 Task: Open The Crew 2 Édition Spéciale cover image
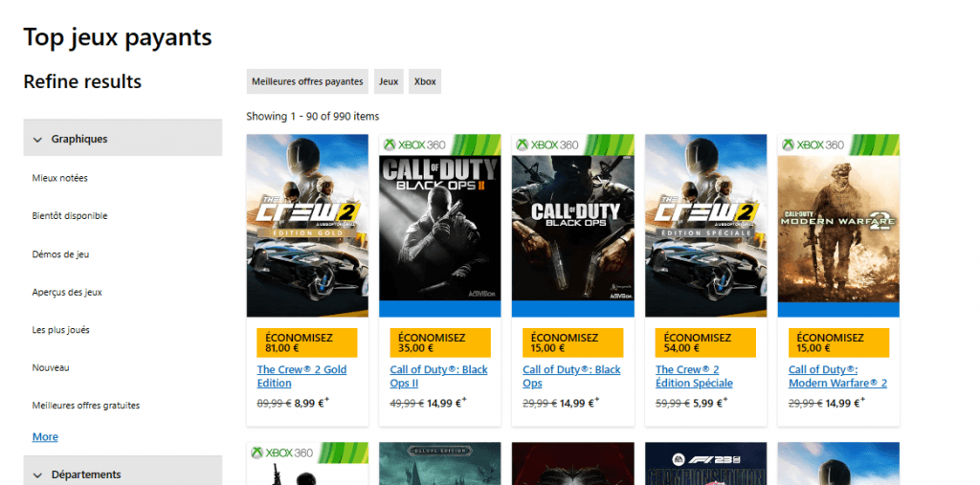(x=705, y=225)
